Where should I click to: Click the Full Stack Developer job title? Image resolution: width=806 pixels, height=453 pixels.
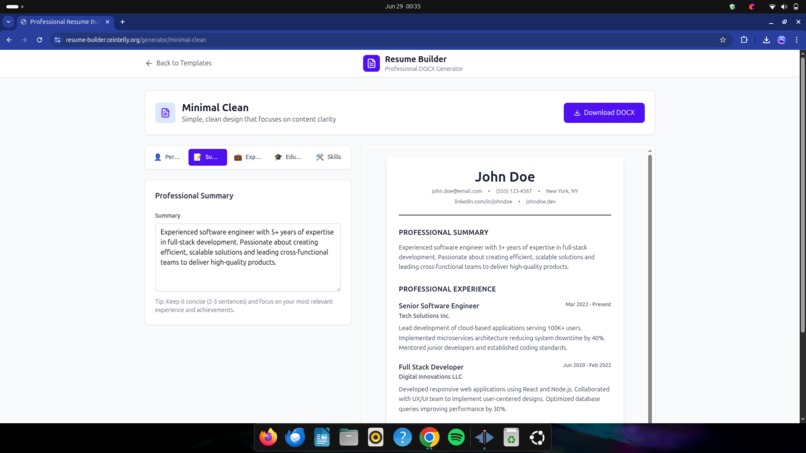(431, 367)
